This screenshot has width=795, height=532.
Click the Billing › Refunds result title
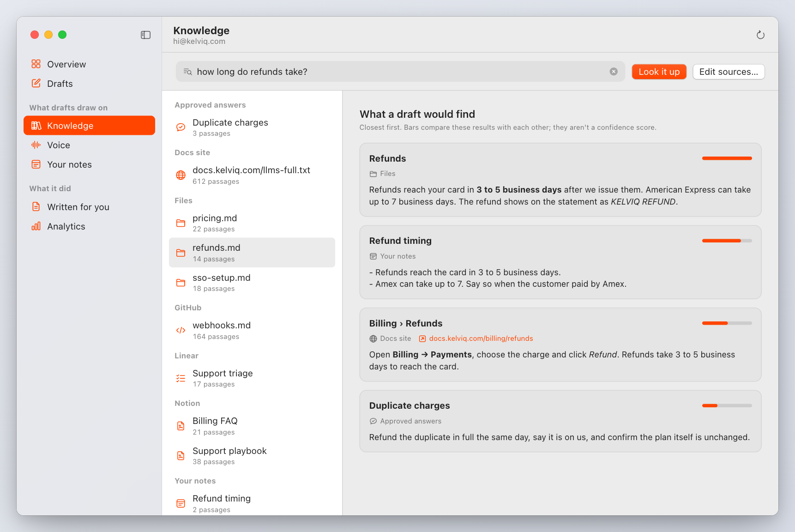pyautogui.click(x=406, y=323)
